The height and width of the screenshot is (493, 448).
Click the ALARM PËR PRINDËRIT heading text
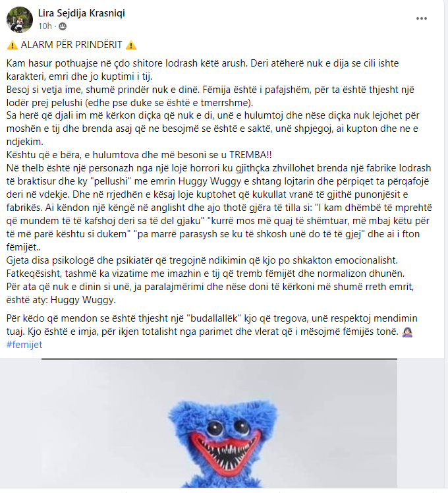(71, 45)
